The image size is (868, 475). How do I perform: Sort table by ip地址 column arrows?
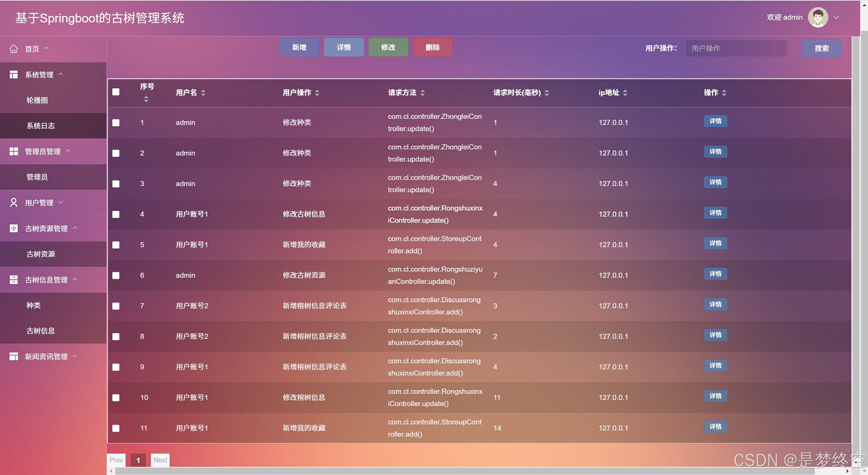click(x=625, y=93)
